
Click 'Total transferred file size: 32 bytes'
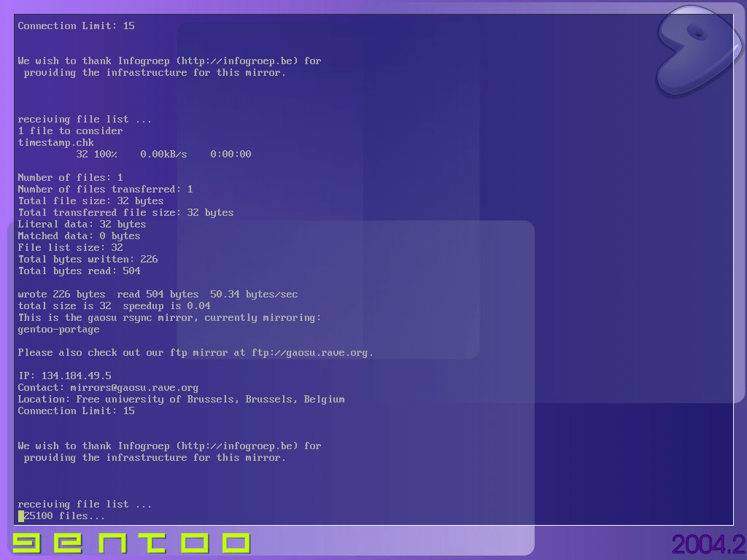[125, 212]
